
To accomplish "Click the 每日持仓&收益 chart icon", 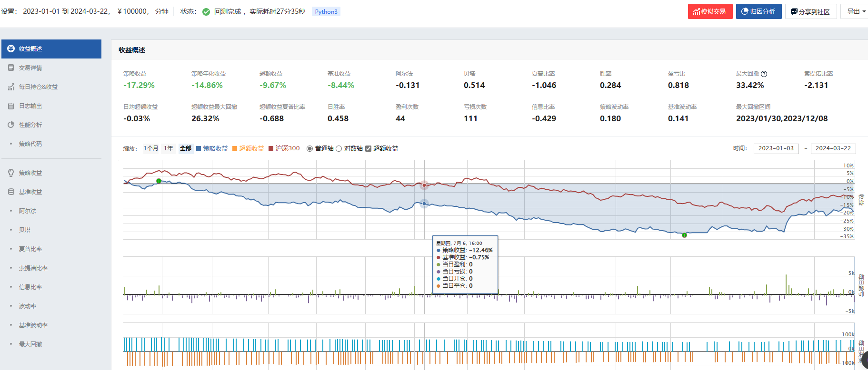I will (11, 87).
